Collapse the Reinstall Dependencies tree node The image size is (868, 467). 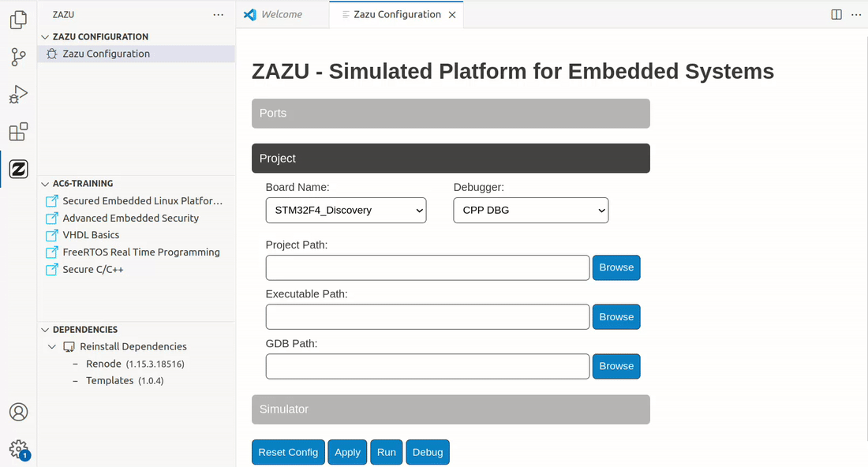point(52,347)
